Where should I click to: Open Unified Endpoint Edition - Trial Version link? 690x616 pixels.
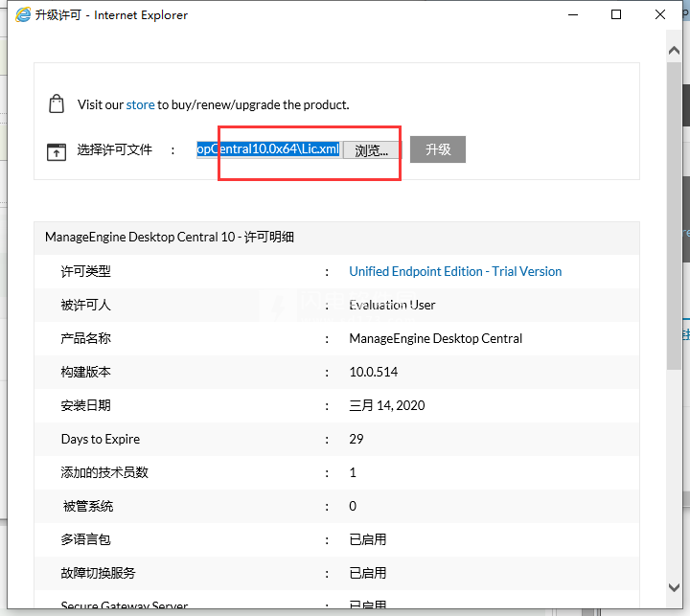(x=455, y=271)
